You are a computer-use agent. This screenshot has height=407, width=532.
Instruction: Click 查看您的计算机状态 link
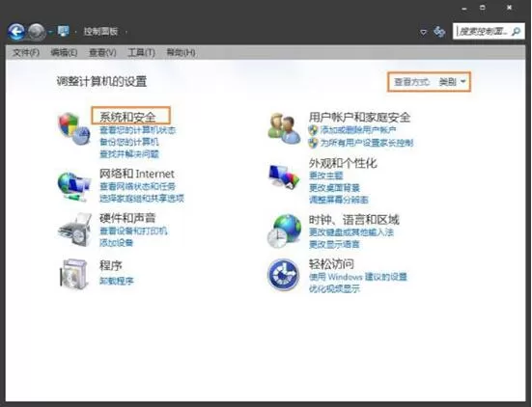tap(138, 130)
